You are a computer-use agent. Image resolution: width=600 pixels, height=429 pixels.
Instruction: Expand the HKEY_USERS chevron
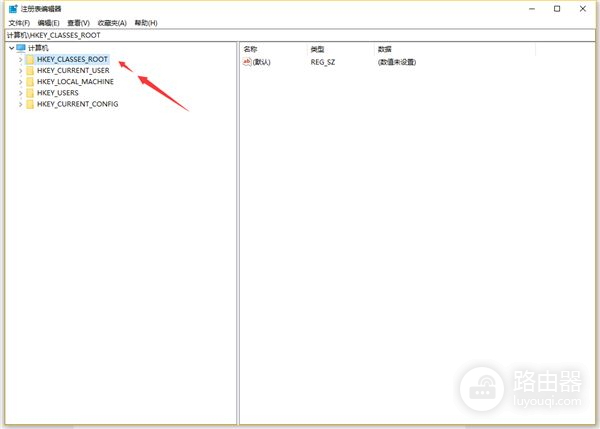point(20,93)
